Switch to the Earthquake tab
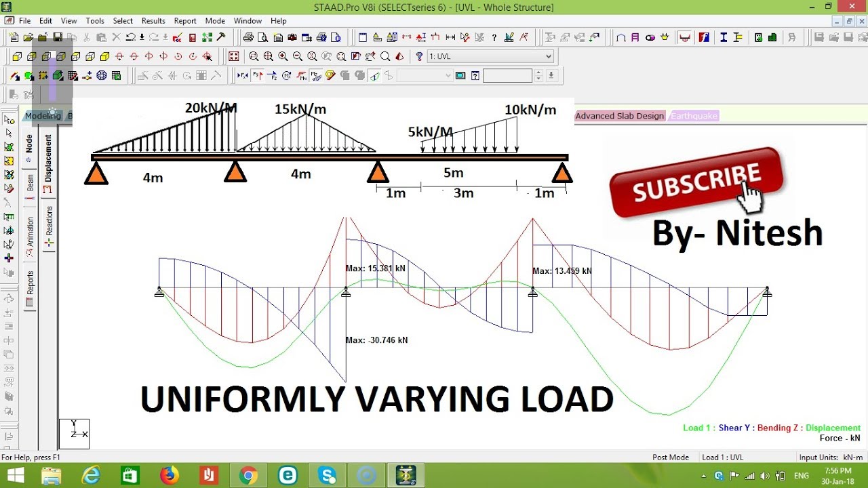 point(694,116)
